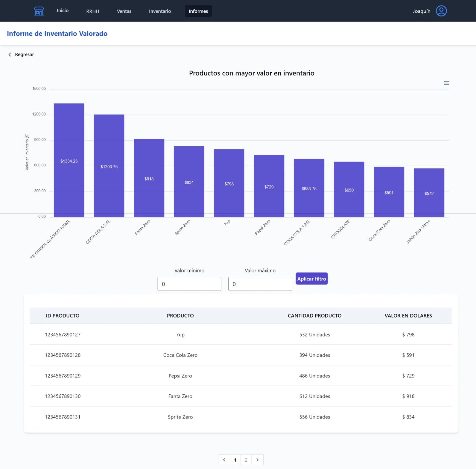Select ID 1234567890127 cell

pos(63,334)
